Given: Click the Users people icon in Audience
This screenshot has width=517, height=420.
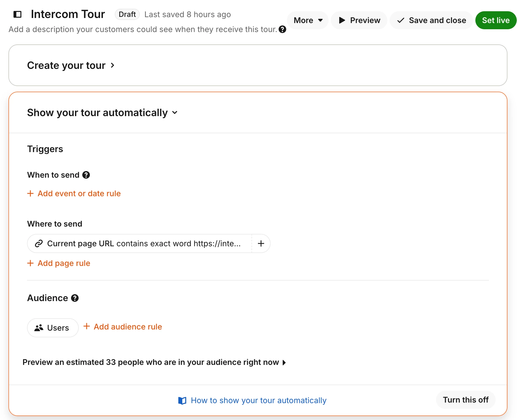Looking at the screenshot, I should tap(39, 328).
